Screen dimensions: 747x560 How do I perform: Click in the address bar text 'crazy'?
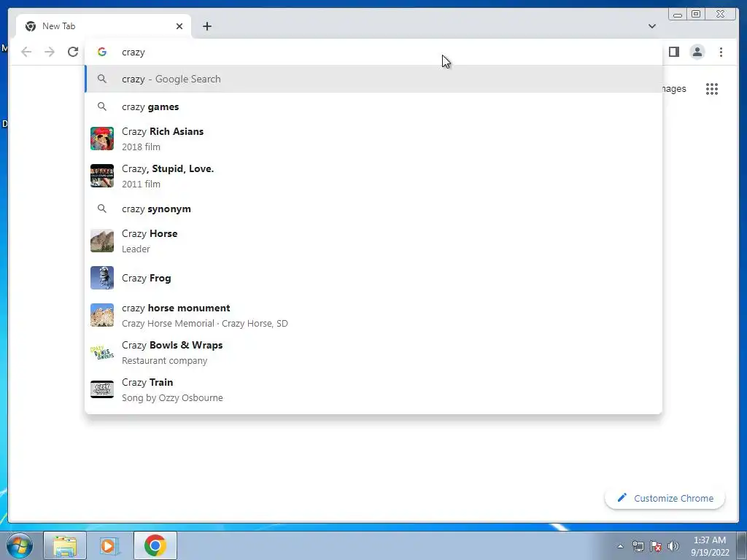point(133,52)
